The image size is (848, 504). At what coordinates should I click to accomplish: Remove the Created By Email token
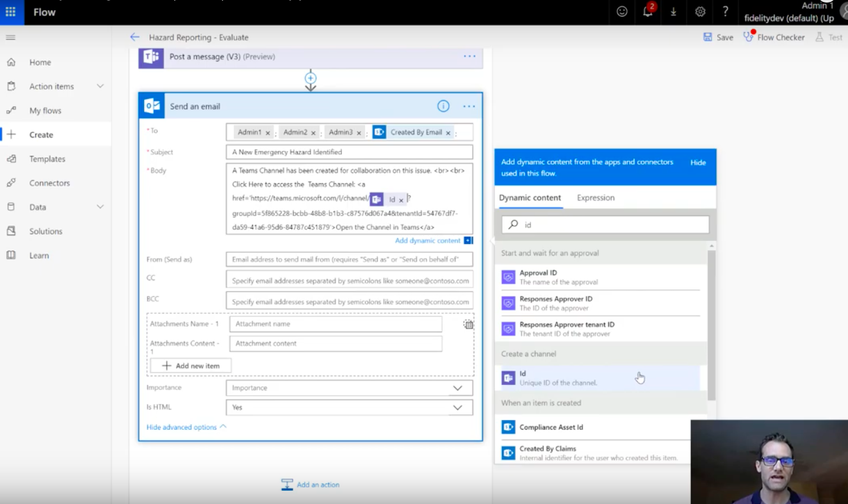coord(448,133)
